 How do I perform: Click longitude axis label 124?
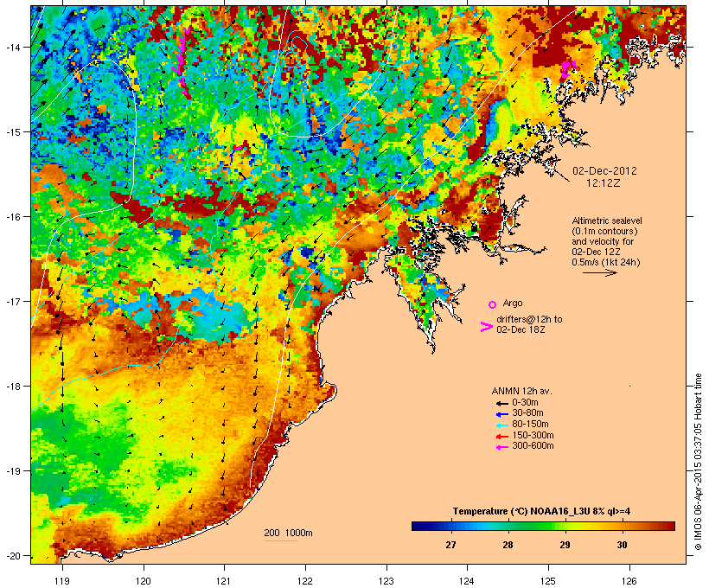click(467, 581)
